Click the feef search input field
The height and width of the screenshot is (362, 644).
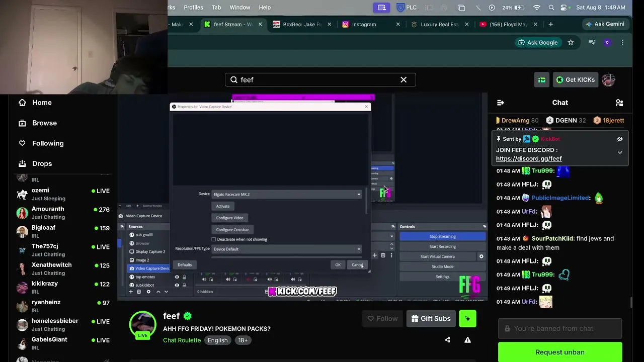point(320,79)
